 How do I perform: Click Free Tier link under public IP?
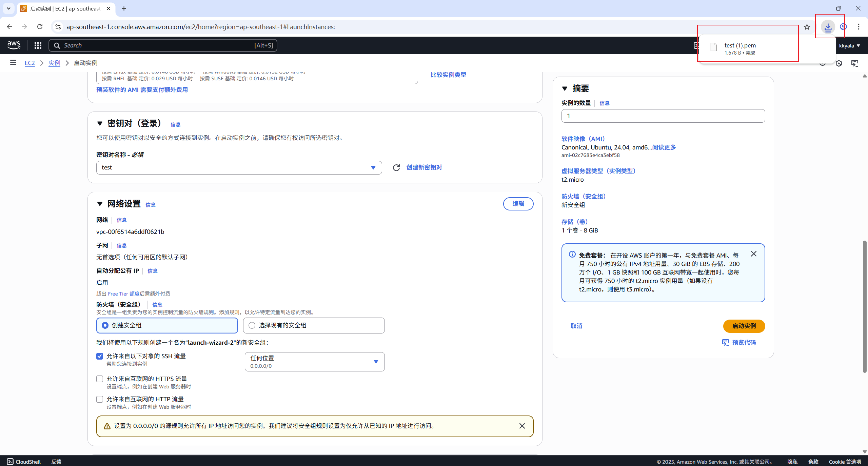tap(124, 294)
